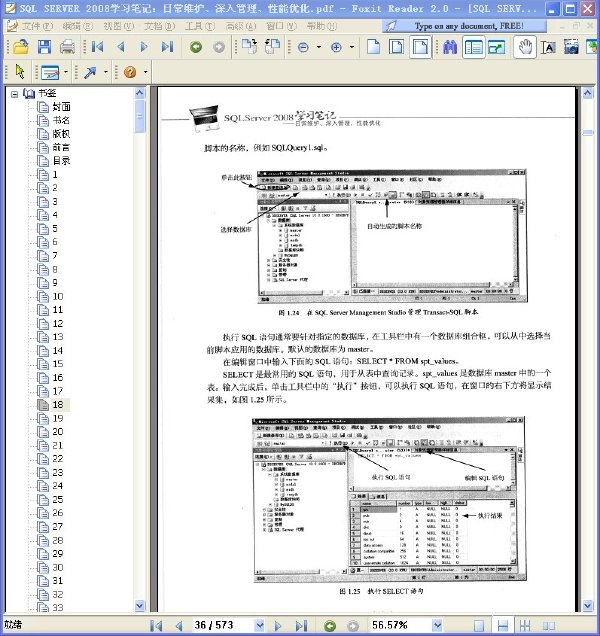Click document scrollbar up arrow
The width and height of the screenshot is (600, 636).
588,93
